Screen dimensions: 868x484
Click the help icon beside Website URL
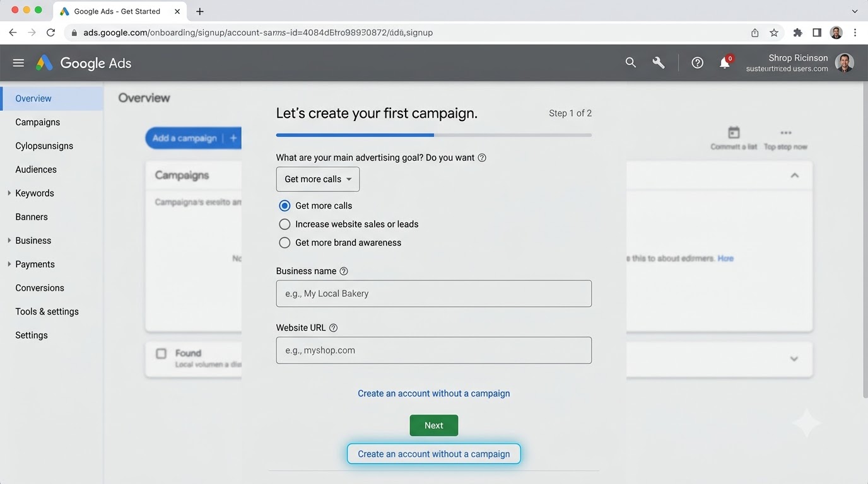coord(333,328)
